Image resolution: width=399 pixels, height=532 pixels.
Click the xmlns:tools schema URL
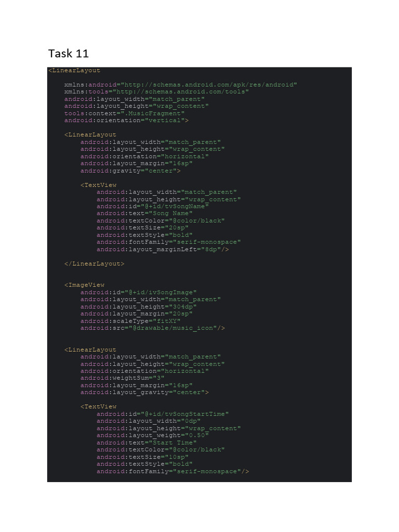coord(181,92)
